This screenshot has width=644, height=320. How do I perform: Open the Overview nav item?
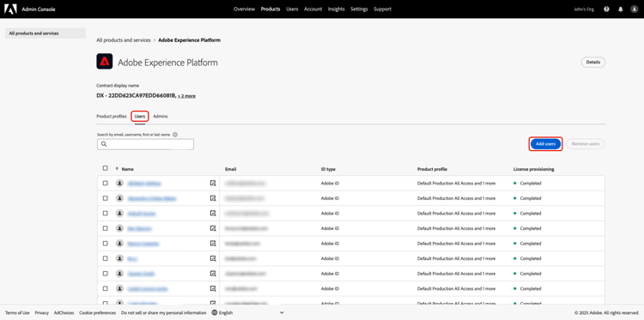(245, 9)
